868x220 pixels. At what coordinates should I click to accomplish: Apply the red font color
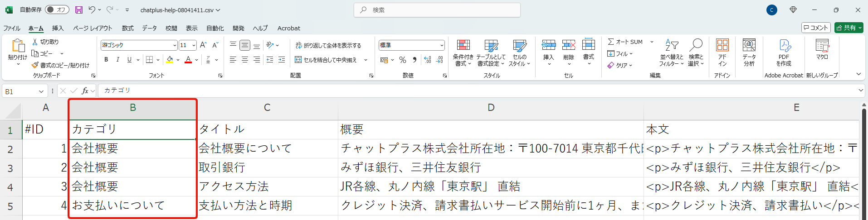tap(188, 60)
